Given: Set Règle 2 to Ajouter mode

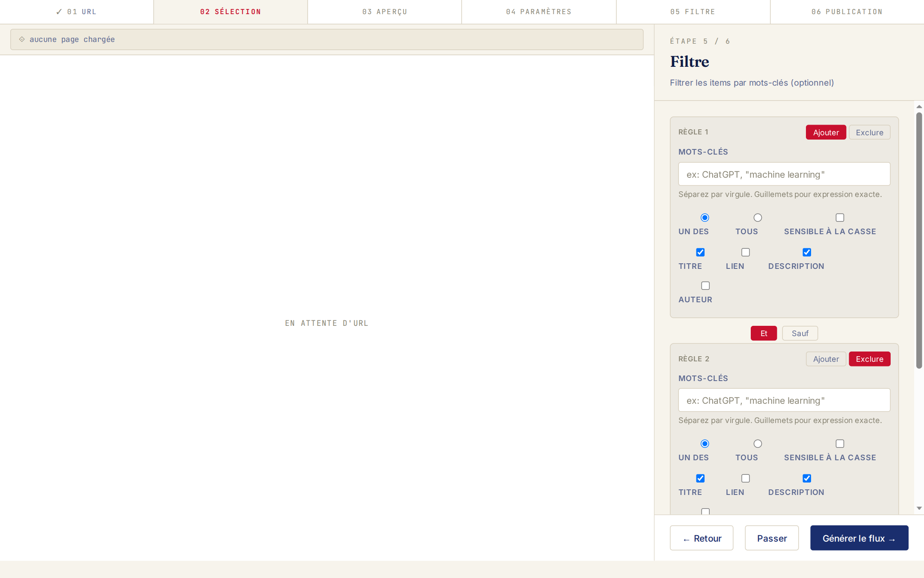Looking at the screenshot, I should (826, 359).
